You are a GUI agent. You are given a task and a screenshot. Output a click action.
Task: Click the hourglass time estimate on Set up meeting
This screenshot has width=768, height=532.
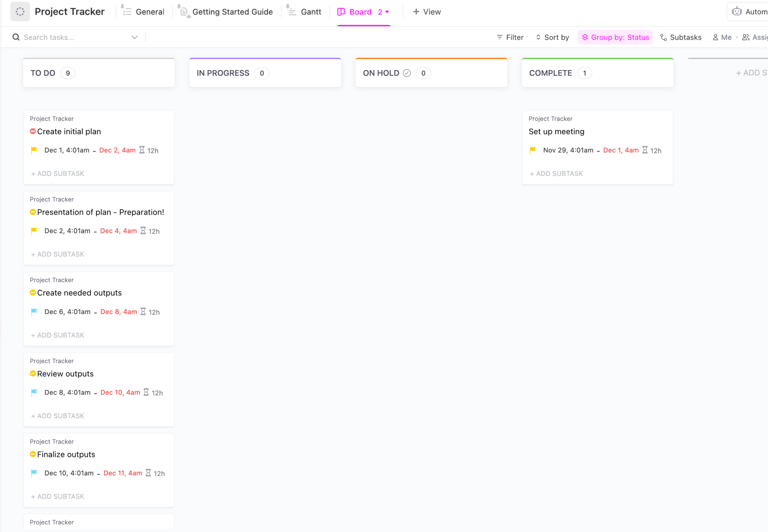644,150
